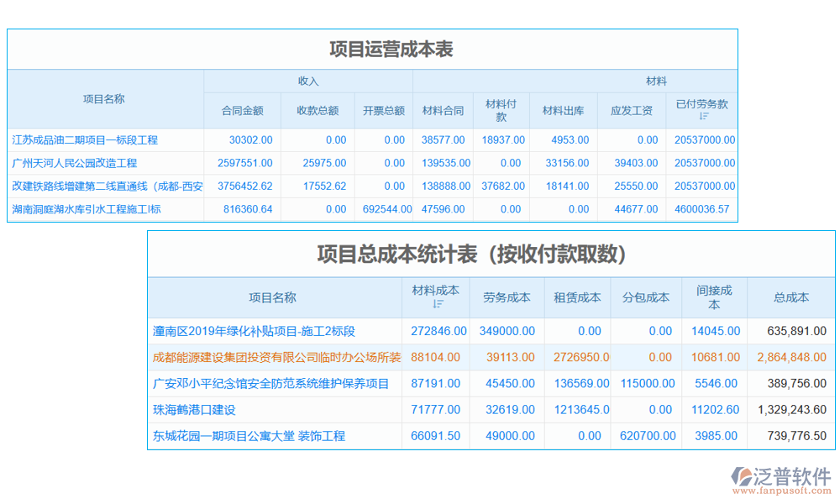Image resolution: width=840 pixels, height=504 pixels.
Task: Click the 劳务成本 column header
Action: [506, 297]
